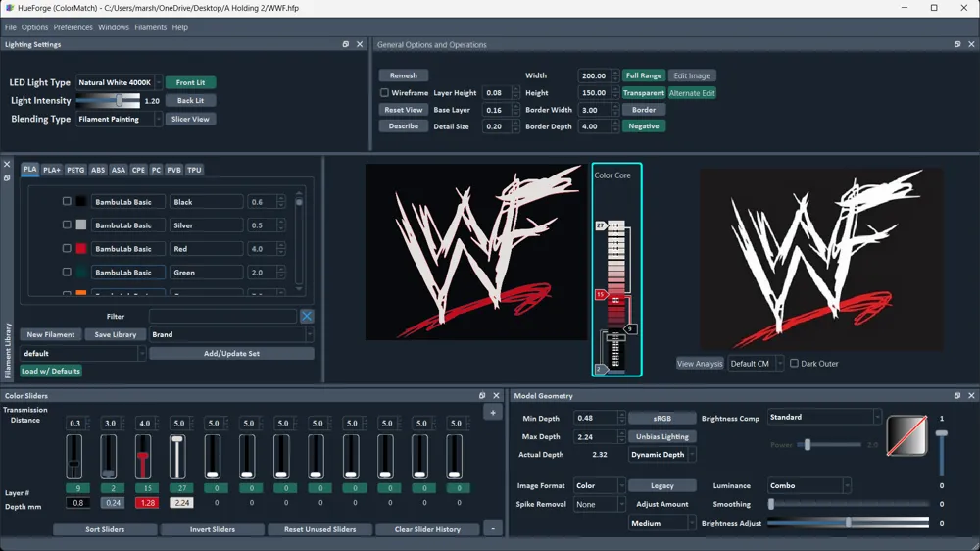Open the File menu

(x=11, y=27)
